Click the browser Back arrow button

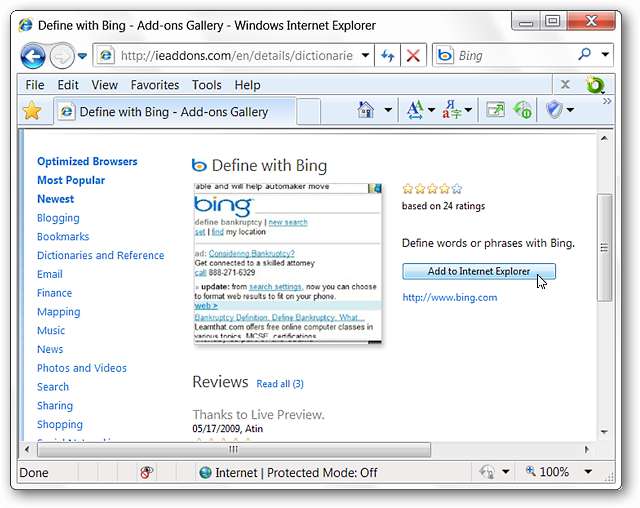coord(33,56)
